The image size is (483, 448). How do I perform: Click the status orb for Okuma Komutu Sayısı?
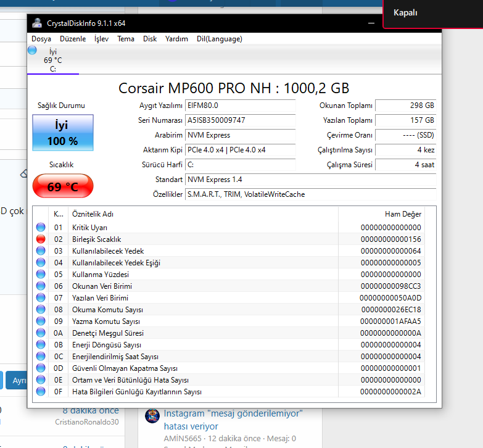coord(41,309)
